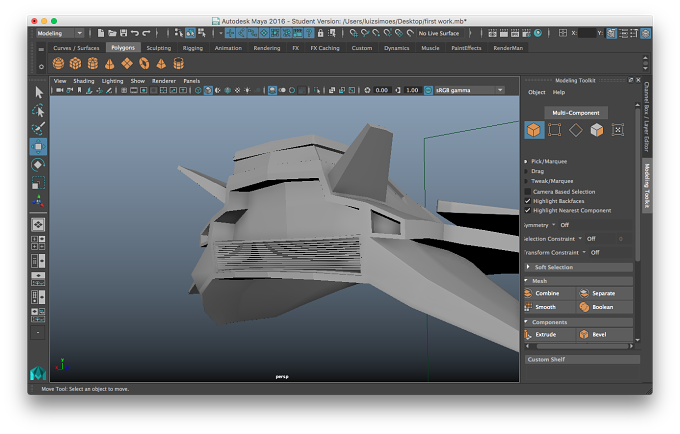Viewport: 680px width, 434px height.
Task: Create a polygon pipe from shelf
Action: (x=178, y=64)
